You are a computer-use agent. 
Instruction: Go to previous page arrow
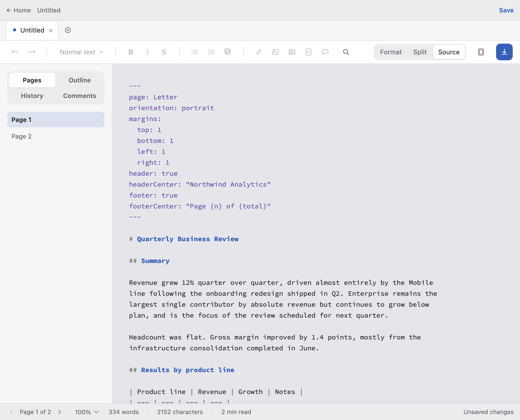click(11, 412)
